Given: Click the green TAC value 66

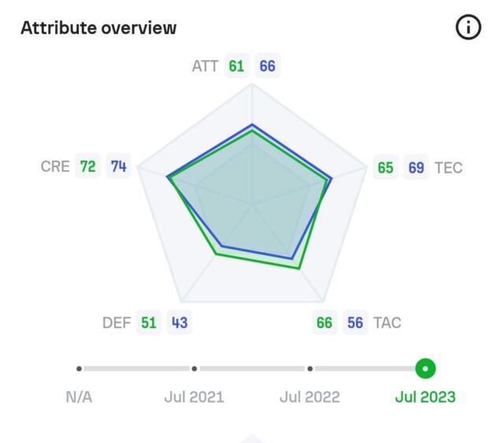Looking at the screenshot, I should [324, 322].
